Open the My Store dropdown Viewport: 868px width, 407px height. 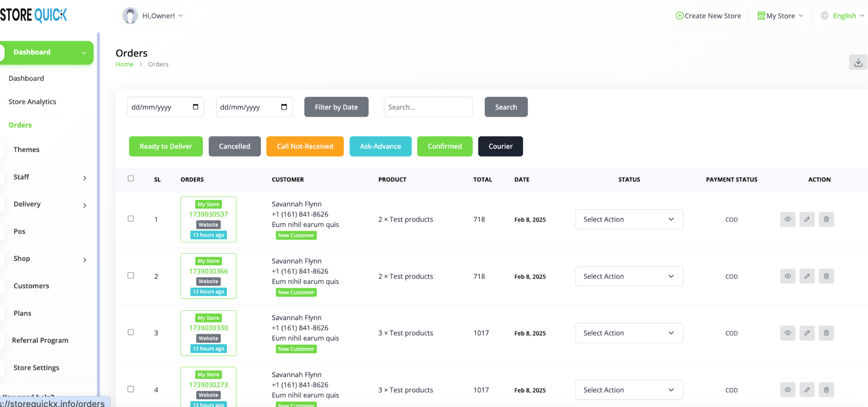[x=780, y=16]
